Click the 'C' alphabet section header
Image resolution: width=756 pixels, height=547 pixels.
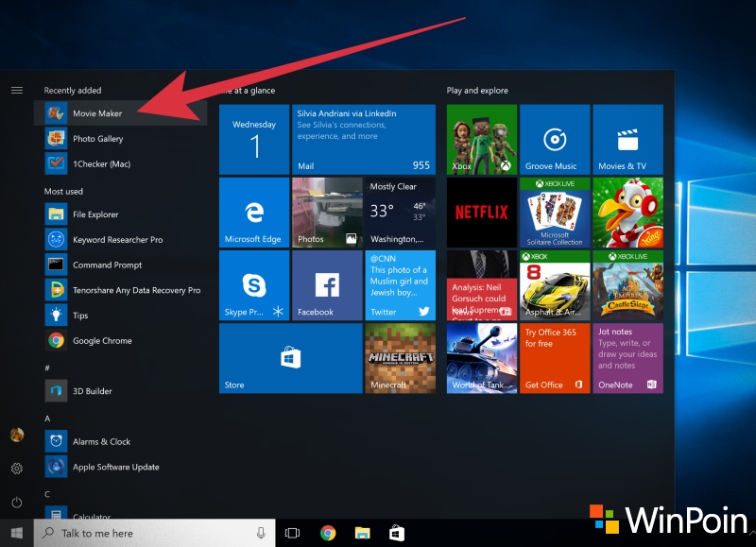(47, 494)
